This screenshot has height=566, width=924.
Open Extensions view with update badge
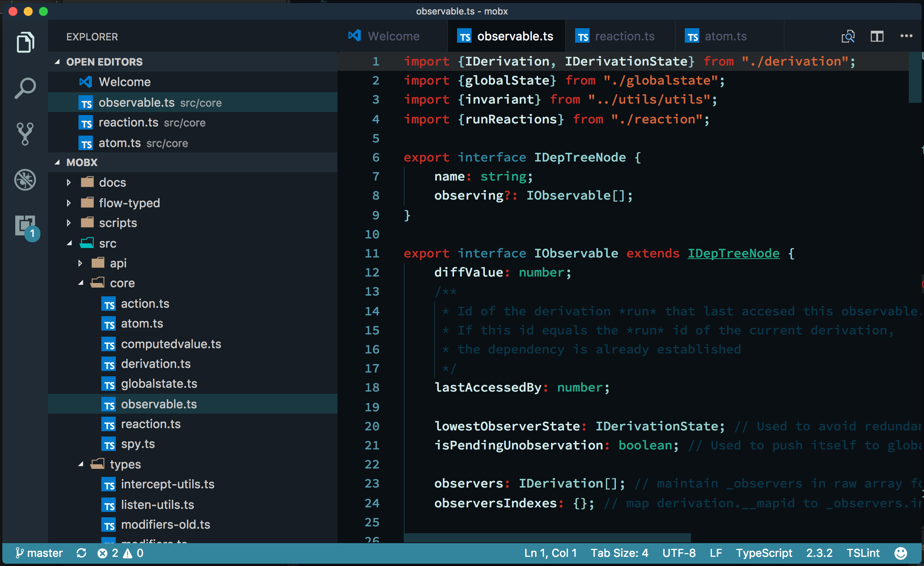(x=25, y=225)
